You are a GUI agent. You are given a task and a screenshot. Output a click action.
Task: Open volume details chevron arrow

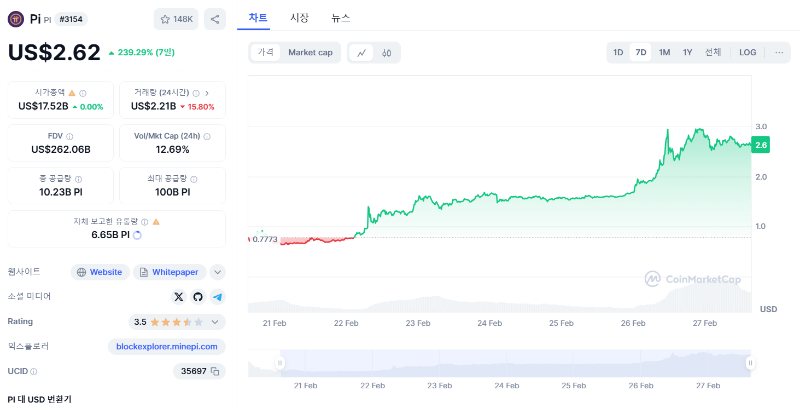click(207, 93)
